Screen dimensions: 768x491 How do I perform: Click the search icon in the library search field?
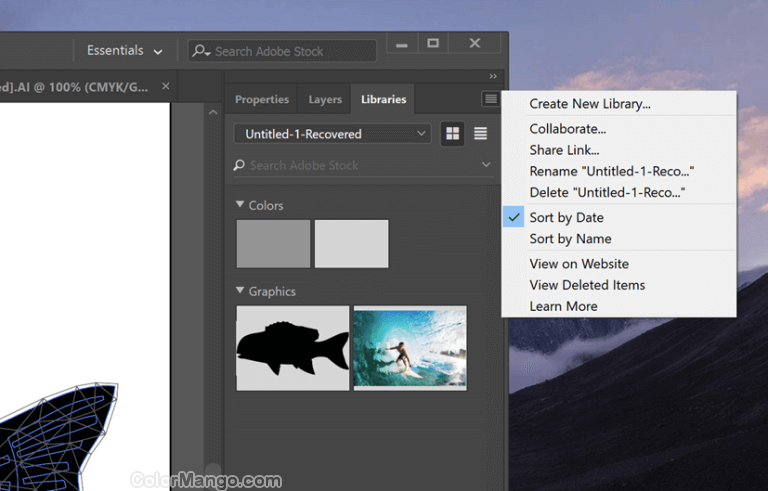(239, 165)
